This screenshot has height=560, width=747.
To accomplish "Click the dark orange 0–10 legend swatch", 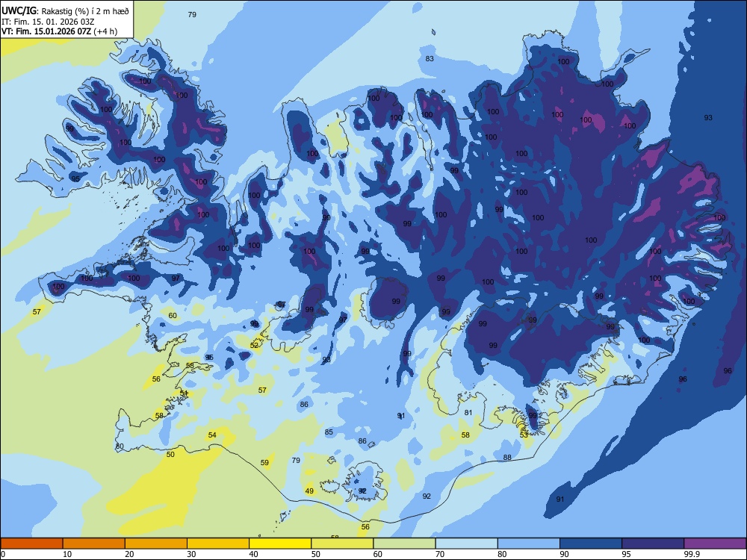I will 31,544.
